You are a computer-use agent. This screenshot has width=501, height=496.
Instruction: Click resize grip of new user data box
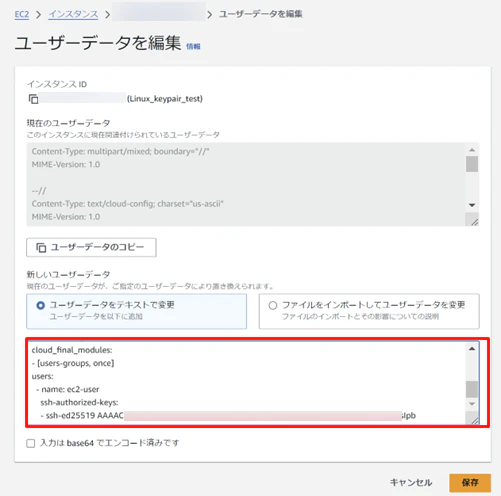point(474,420)
